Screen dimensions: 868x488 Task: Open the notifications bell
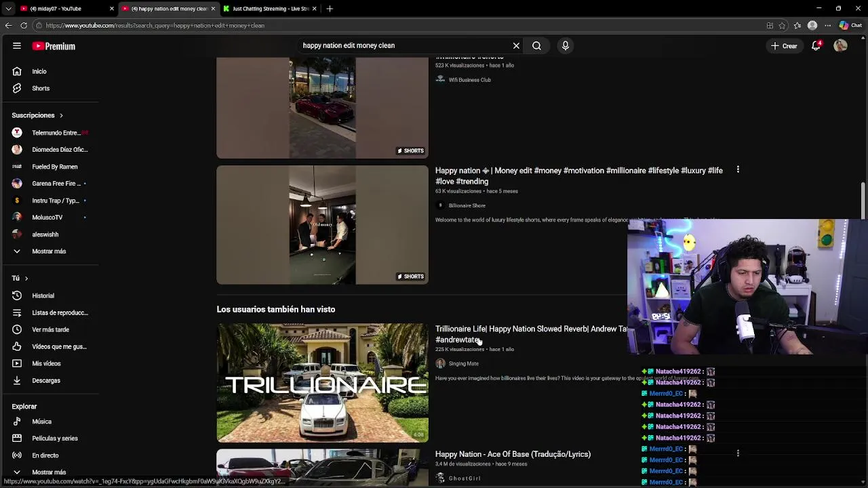point(816,46)
